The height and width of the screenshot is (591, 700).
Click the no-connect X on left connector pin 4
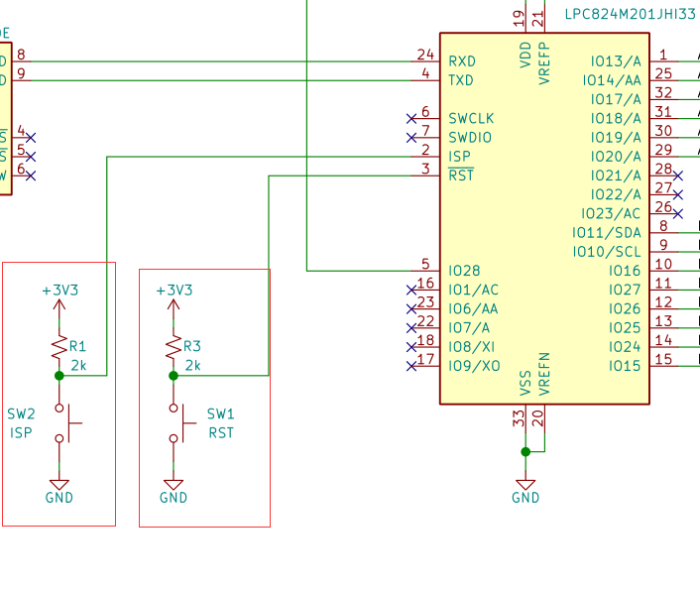click(31, 138)
